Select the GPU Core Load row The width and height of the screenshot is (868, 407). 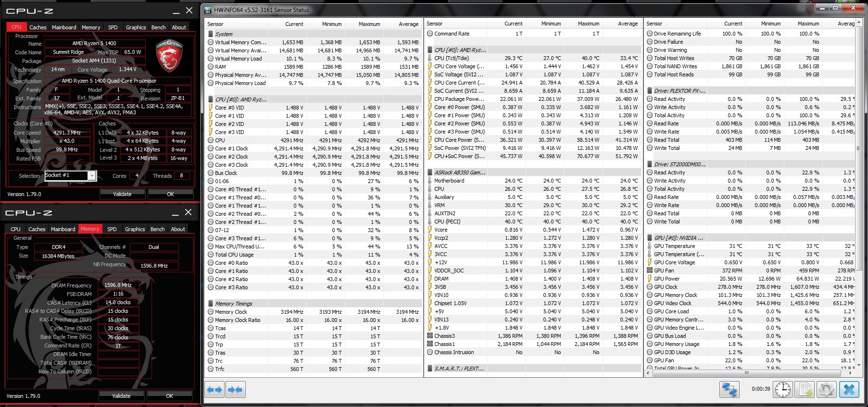pos(750,311)
